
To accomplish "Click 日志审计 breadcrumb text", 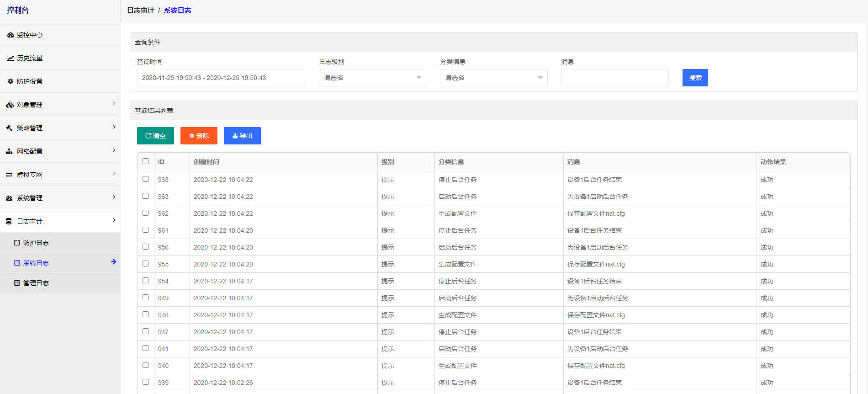I will 141,11.
